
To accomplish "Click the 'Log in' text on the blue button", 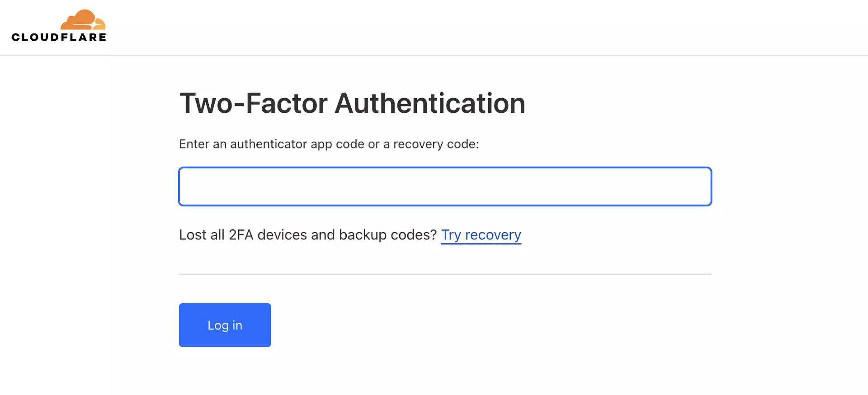I will (x=225, y=325).
